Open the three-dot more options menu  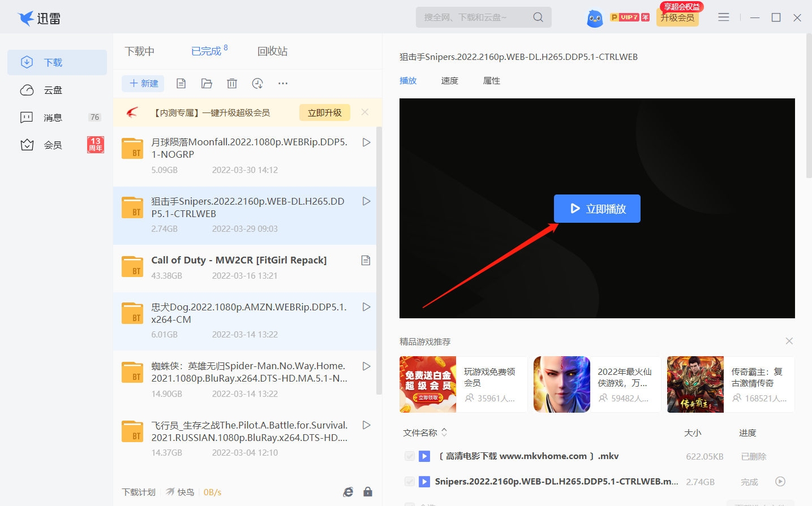283,84
